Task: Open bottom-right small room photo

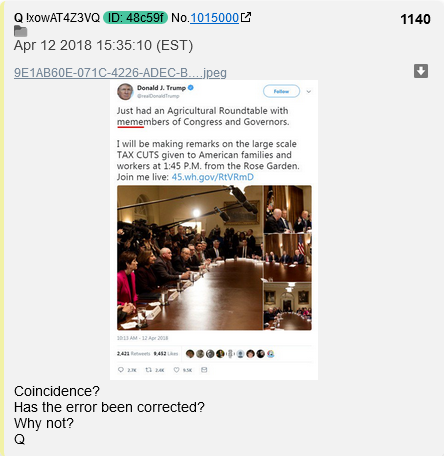Action: pyautogui.click(x=288, y=306)
